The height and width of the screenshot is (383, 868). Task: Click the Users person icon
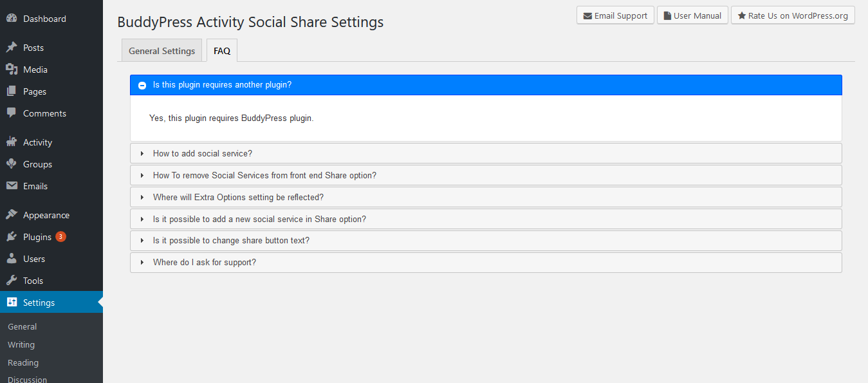pos(12,259)
